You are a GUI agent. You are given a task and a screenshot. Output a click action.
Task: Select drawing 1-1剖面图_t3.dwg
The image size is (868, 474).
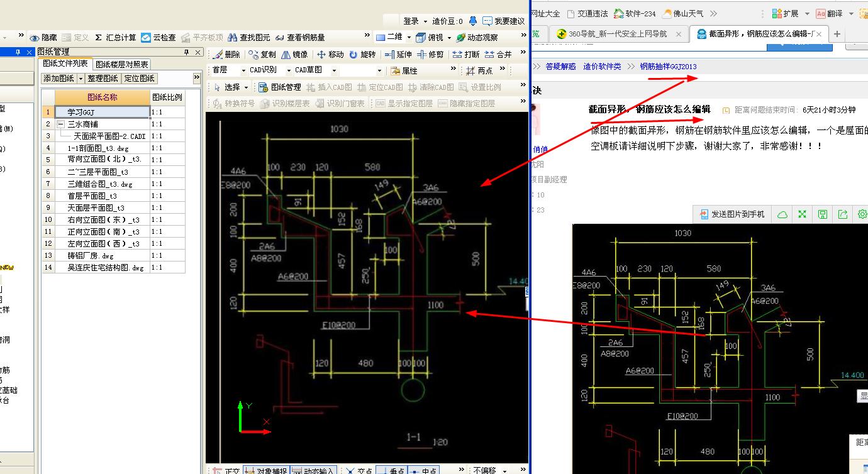pos(102,148)
